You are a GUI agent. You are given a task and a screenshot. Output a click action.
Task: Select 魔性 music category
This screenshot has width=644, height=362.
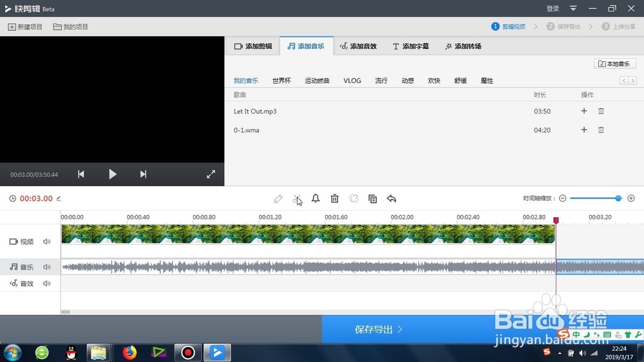[487, 81]
